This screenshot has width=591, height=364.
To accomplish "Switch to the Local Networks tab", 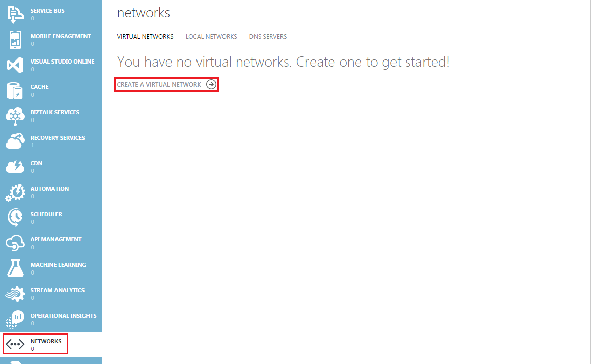I will (x=211, y=37).
